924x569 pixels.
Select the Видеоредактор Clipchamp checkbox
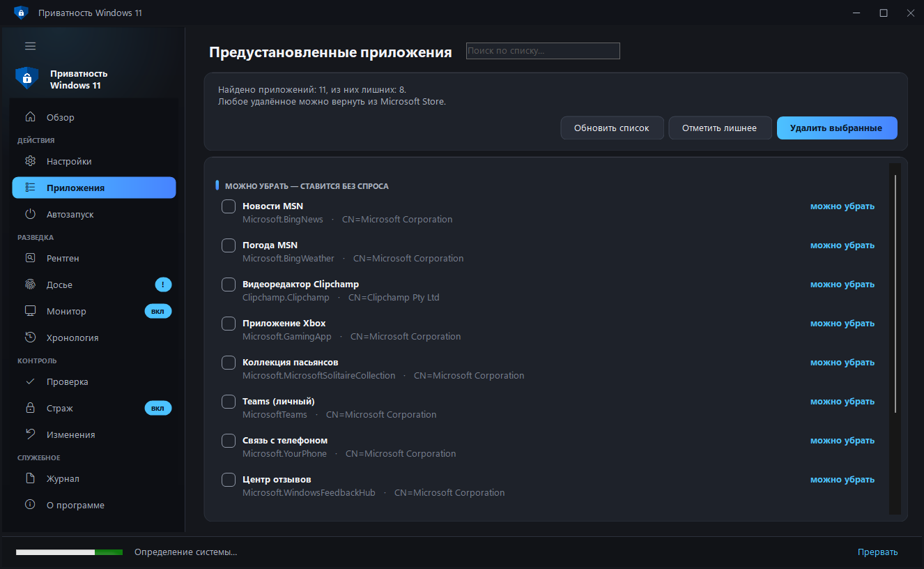coord(229,284)
